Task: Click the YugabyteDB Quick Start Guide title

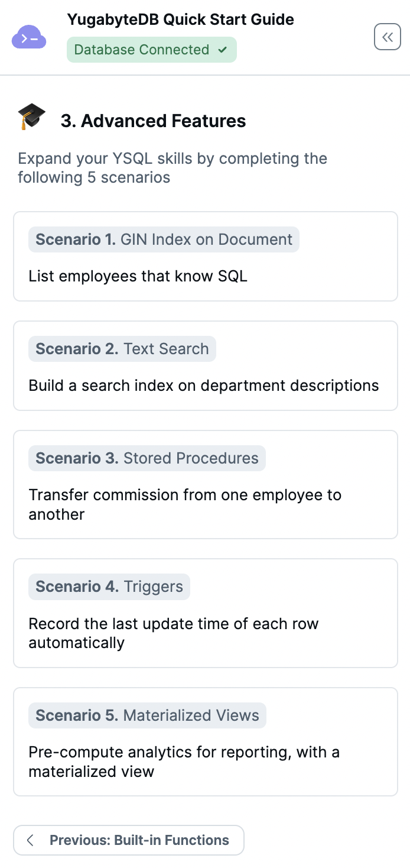Action: tap(181, 20)
